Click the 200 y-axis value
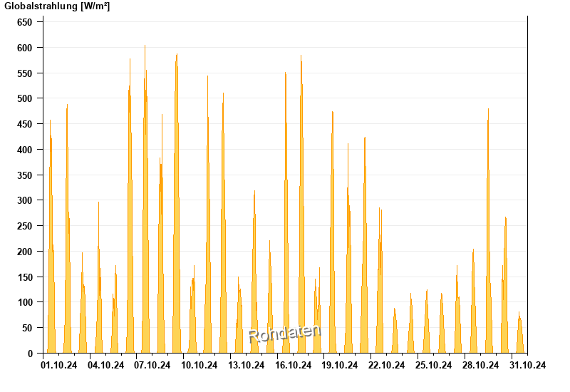This screenshot has height=392, width=570. point(25,252)
